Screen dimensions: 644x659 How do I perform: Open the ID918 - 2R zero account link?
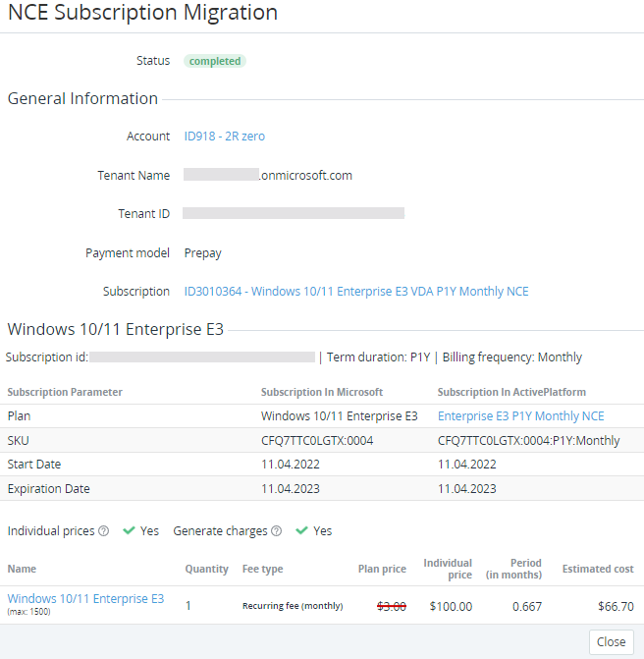point(225,137)
